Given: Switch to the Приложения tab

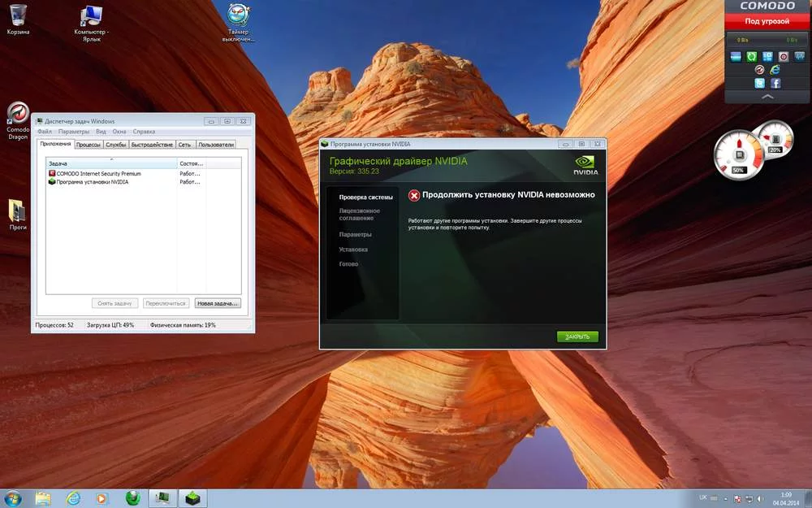Looking at the screenshot, I should 55,144.
